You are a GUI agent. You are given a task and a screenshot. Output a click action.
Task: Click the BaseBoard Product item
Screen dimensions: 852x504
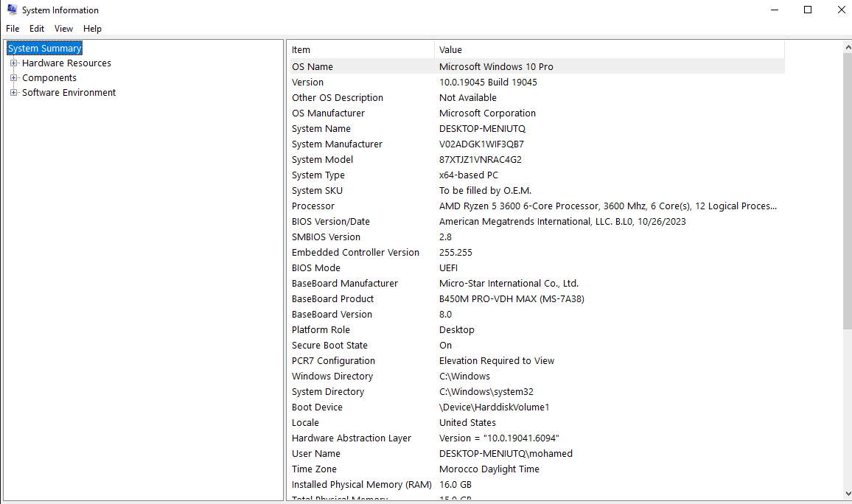pos(332,298)
